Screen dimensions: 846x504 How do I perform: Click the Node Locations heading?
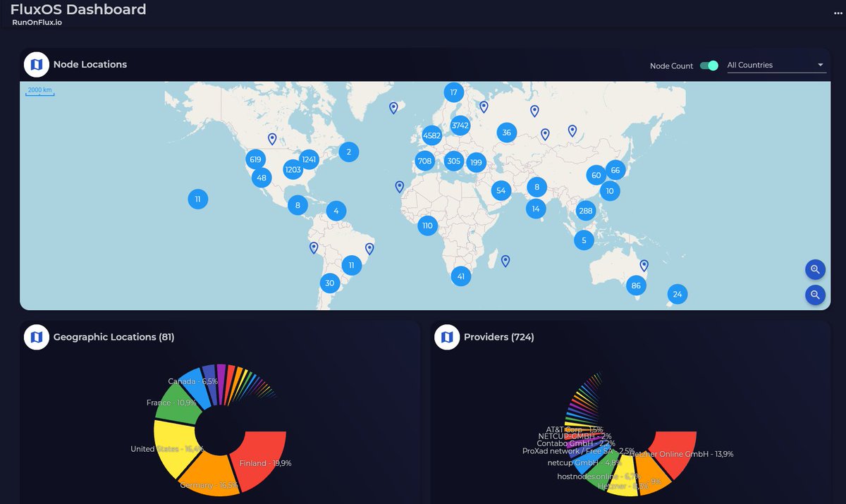(x=90, y=64)
